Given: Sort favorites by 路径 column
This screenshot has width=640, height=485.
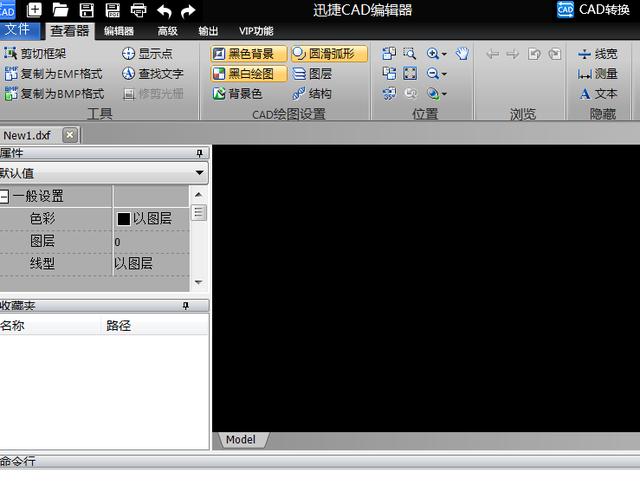Looking at the screenshot, I should pyautogui.click(x=155, y=326).
